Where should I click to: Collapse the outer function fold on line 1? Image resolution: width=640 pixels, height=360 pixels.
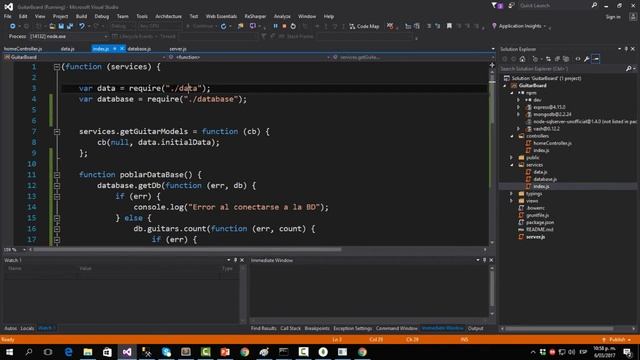coord(57,67)
